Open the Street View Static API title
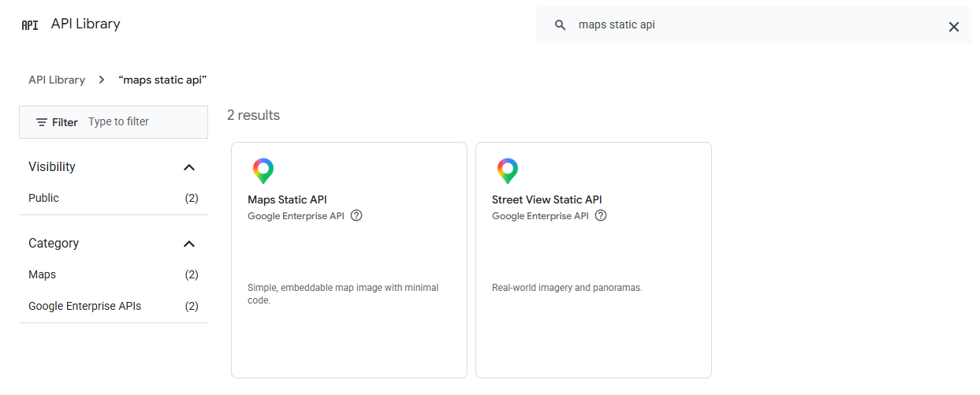 [547, 199]
